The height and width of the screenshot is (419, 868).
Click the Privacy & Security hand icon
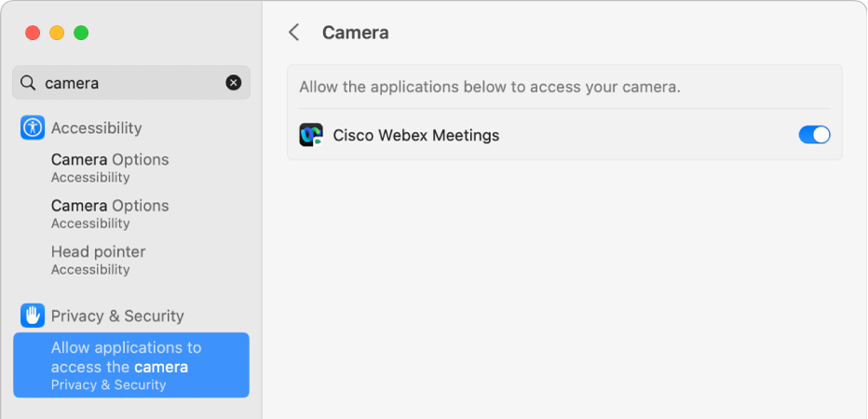point(33,316)
